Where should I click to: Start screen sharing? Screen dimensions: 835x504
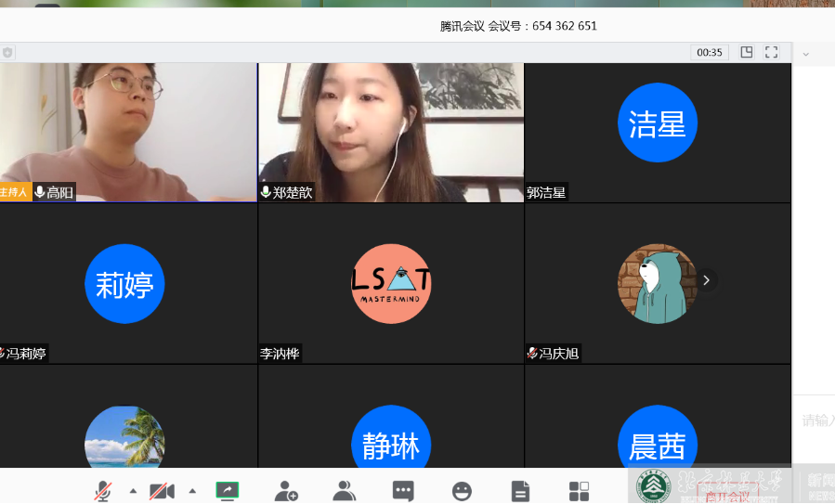coord(228,491)
